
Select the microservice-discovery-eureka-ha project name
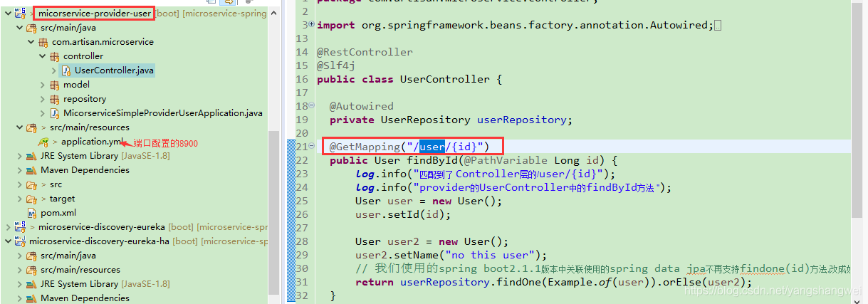[99, 241]
